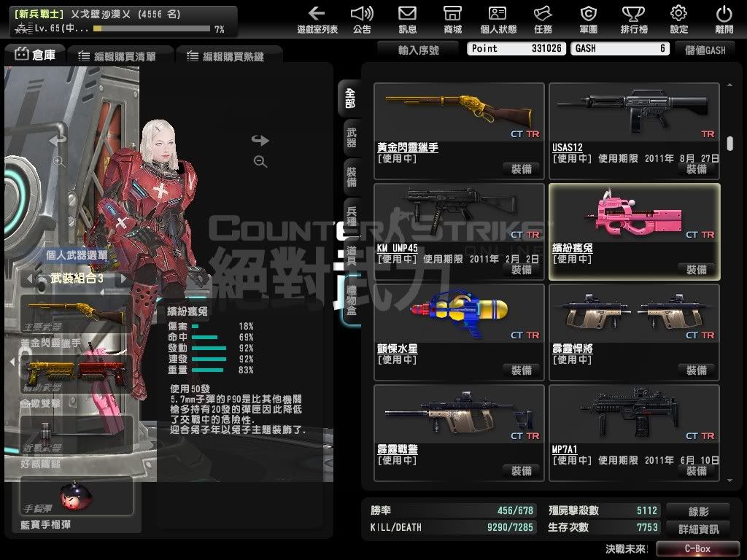Select the 顫慄水星 water gun item

(459, 321)
